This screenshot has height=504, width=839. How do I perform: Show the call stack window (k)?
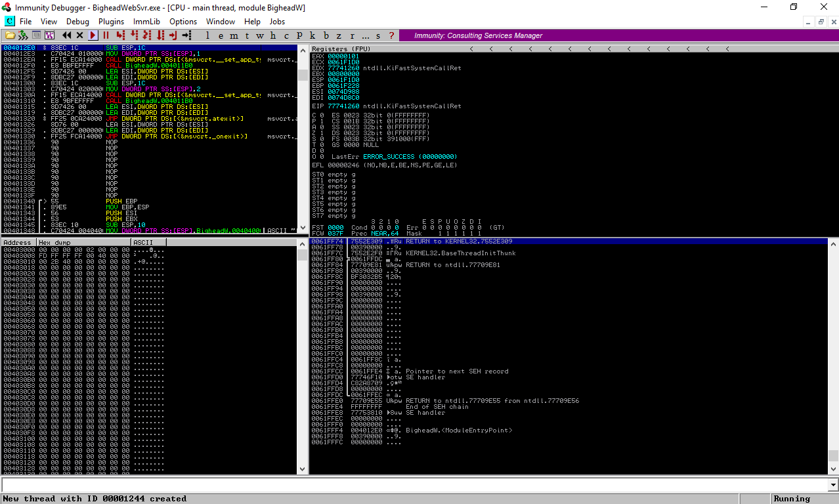(312, 35)
